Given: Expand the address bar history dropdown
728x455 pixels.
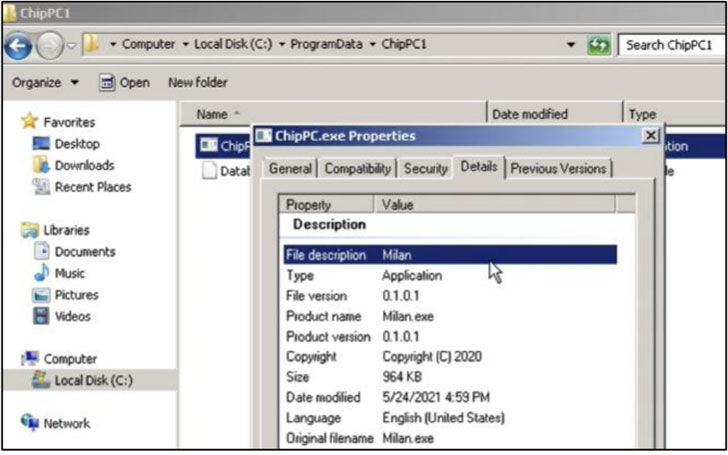Looking at the screenshot, I should (570, 45).
